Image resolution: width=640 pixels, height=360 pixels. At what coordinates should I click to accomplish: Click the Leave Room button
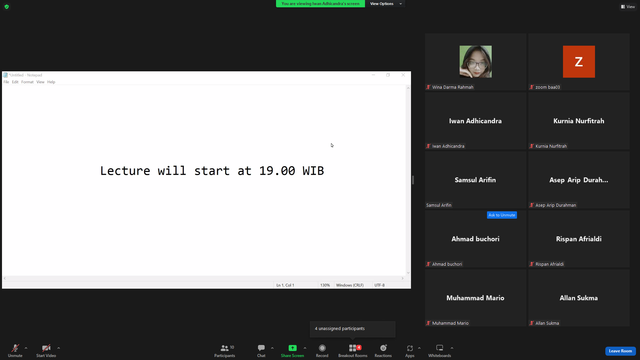[620, 351]
